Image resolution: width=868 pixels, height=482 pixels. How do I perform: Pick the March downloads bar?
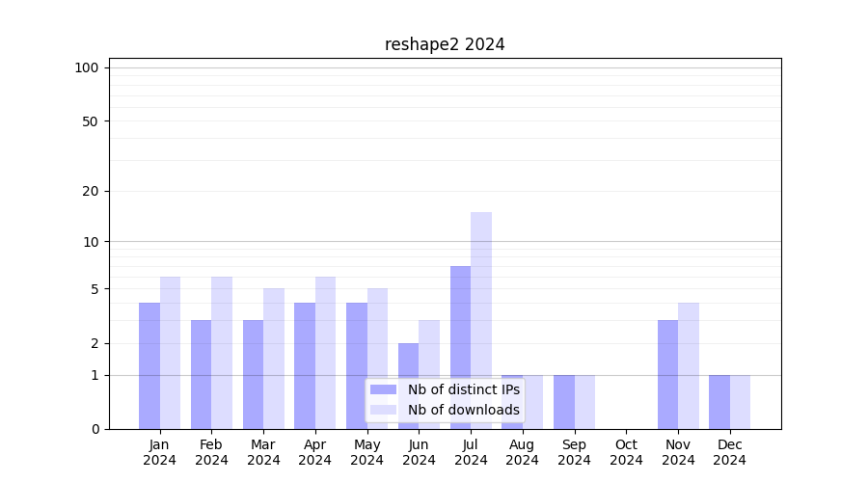click(274, 359)
